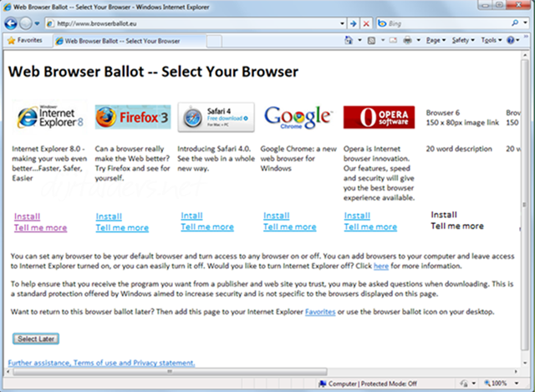Expand the zoom level dropdown arrow
The width and height of the screenshot is (535, 392).
click(517, 383)
